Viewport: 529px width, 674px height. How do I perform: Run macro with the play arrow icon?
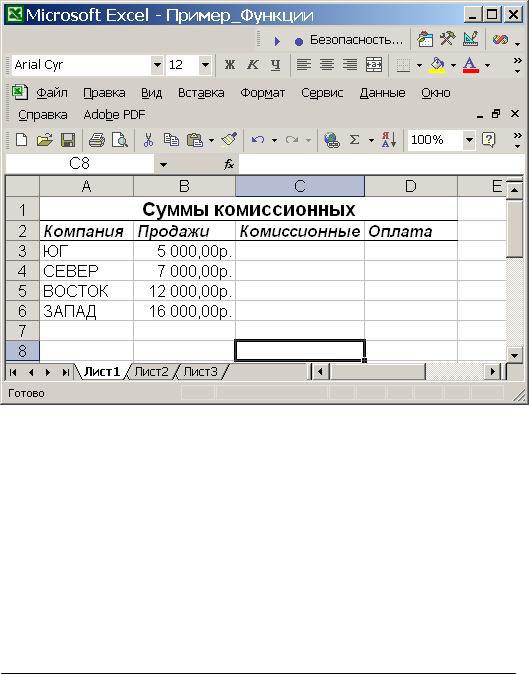click(277, 41)
